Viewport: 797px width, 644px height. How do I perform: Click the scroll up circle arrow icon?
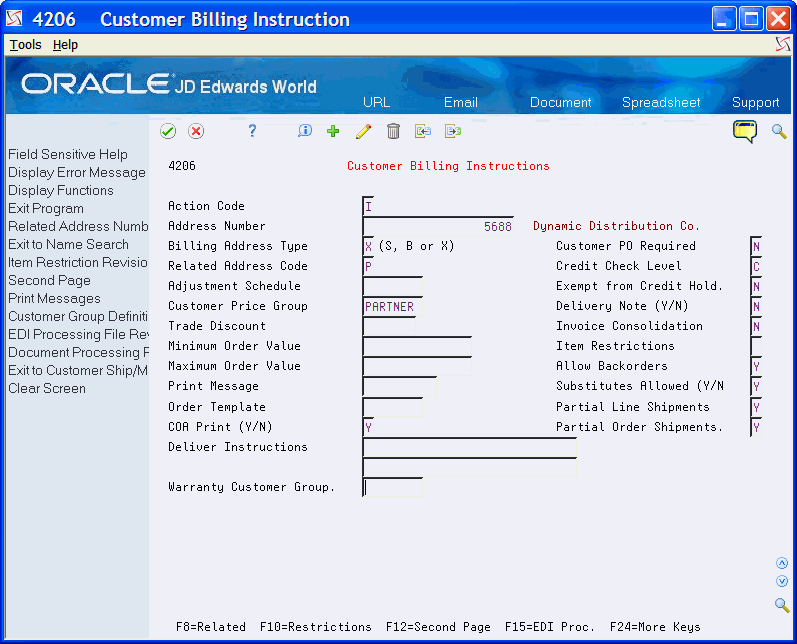point(782,563)
